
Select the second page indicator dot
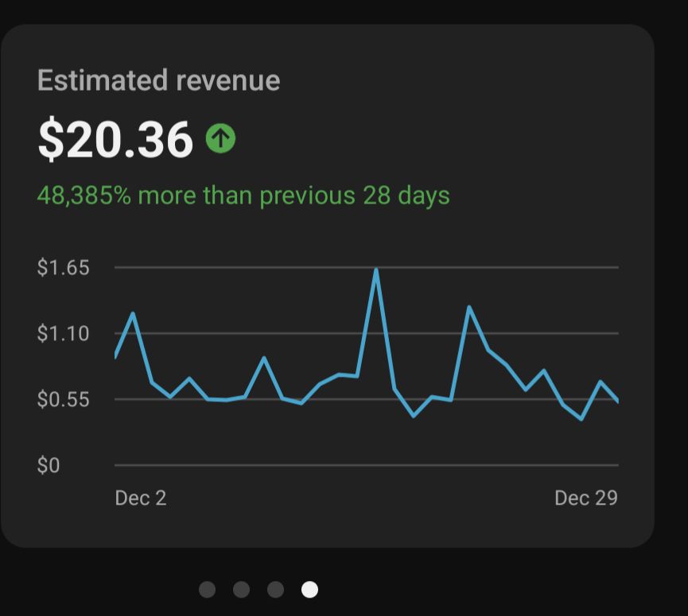coord(241,589)
